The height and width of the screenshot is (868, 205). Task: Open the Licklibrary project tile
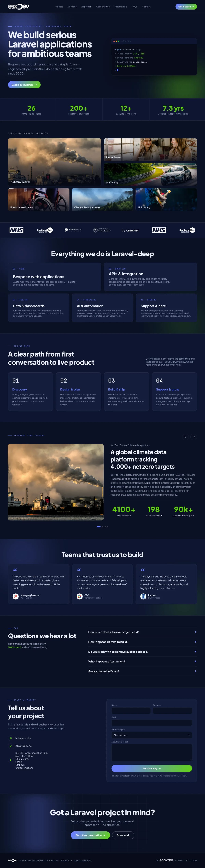pos(166,199)
